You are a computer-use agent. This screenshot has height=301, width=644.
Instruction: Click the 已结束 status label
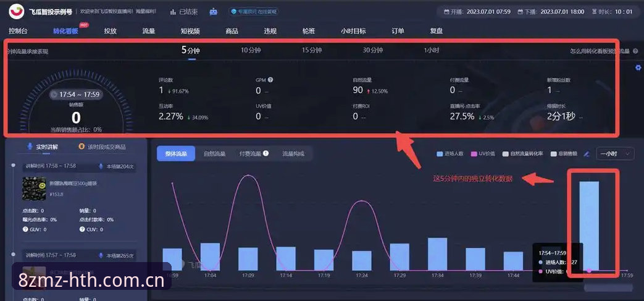click(188, 12)
